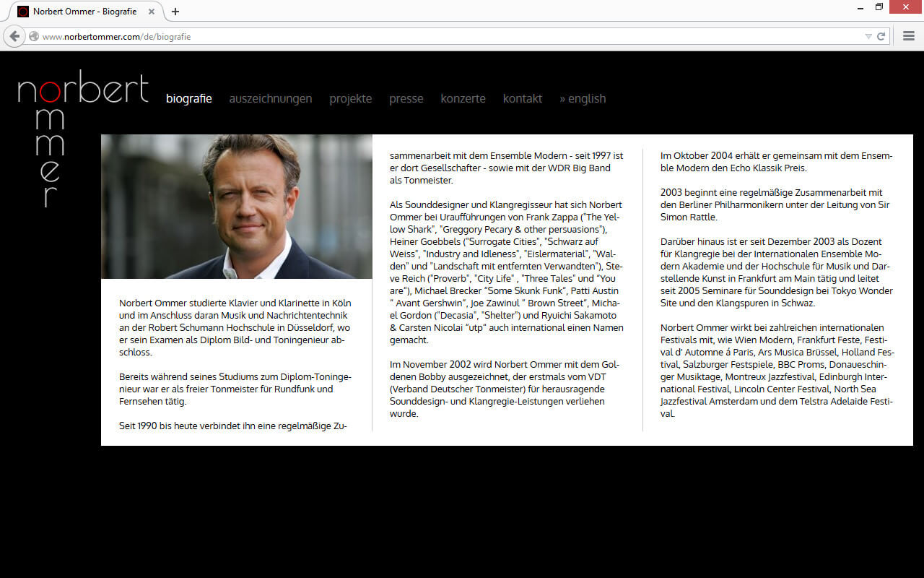Screen dimensions: 924x578
Task: Click the text 'Norbert Ommer wirkt bei zahlreichen'
Action: tap(777, 371)
